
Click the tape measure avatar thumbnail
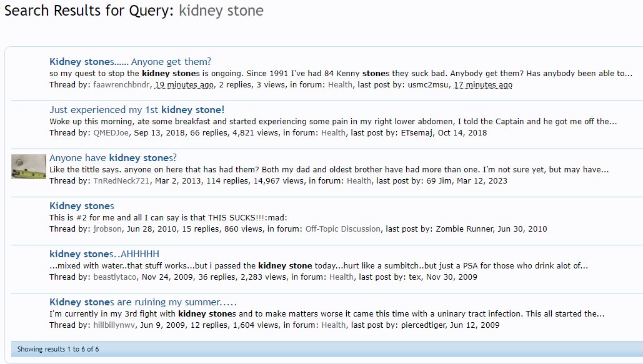coord(28,167)
